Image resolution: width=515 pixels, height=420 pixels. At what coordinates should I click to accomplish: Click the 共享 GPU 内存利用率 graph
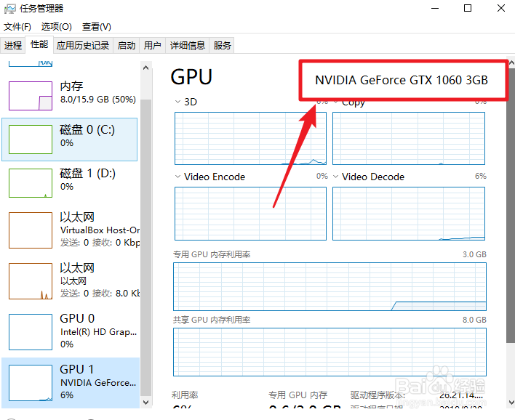pos(330,352)
